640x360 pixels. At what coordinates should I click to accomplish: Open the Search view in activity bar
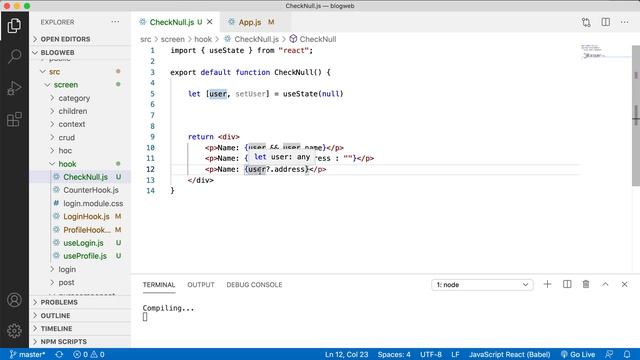(x=14, y=56)
